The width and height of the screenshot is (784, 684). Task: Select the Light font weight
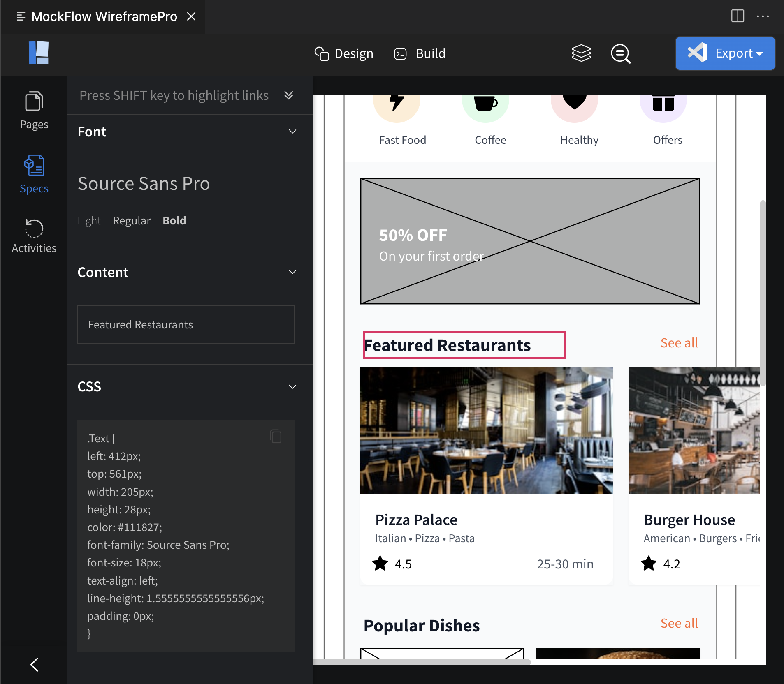coord(89,221)
